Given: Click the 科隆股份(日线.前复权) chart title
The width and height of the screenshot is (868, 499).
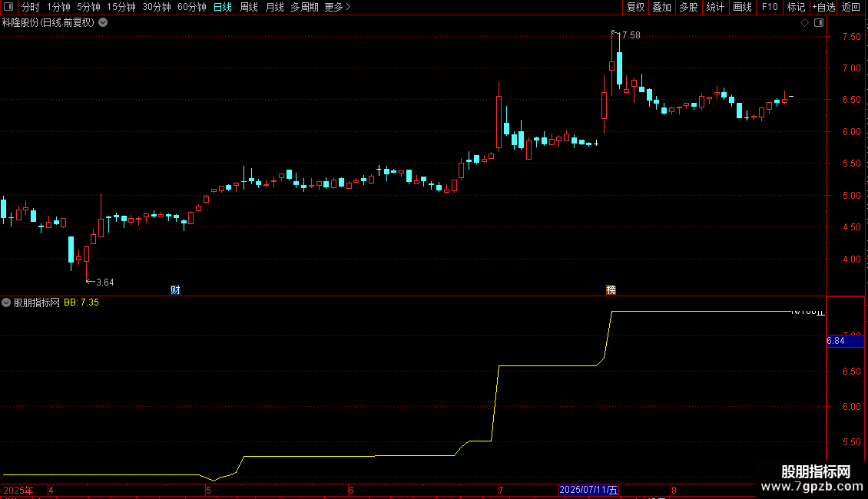Looking at the screenshot, I should tap(48, 23).
